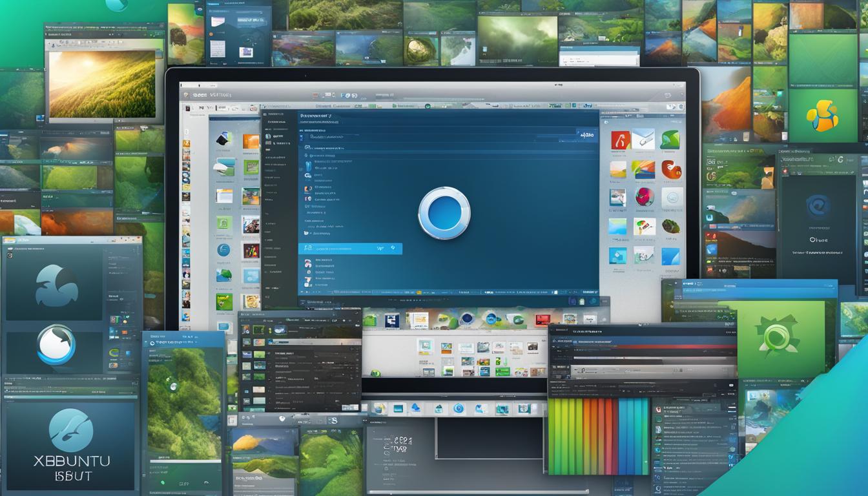Screen dimensions: 868x496
Task: Click the black hat icon in left panel
Action: pyautogui.click(x=223, y=139)
